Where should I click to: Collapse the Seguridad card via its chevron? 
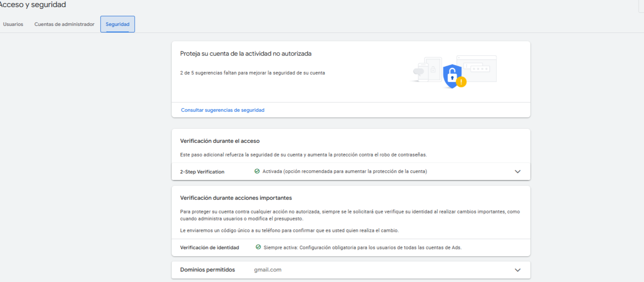click(x=518, y=171)
